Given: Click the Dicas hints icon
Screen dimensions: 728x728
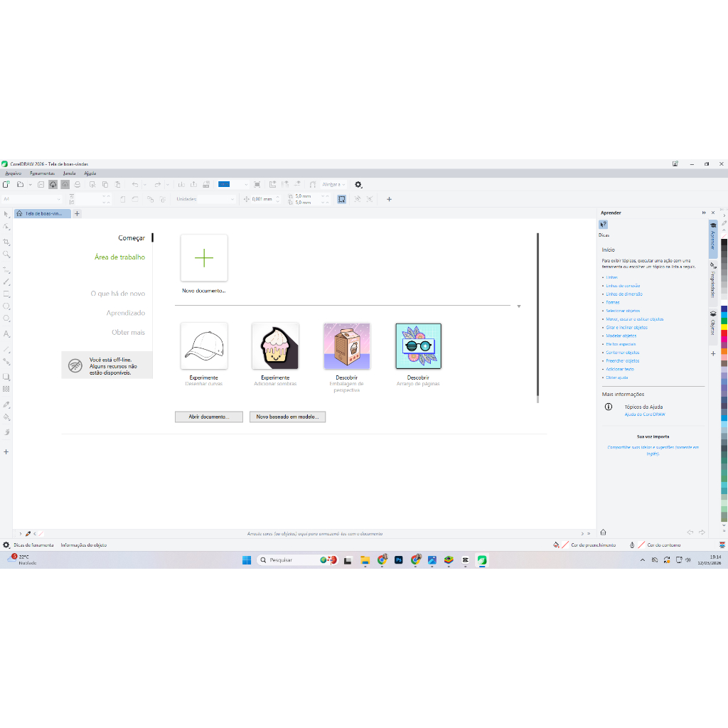Looking at the screenshot, I should point(604,225).
